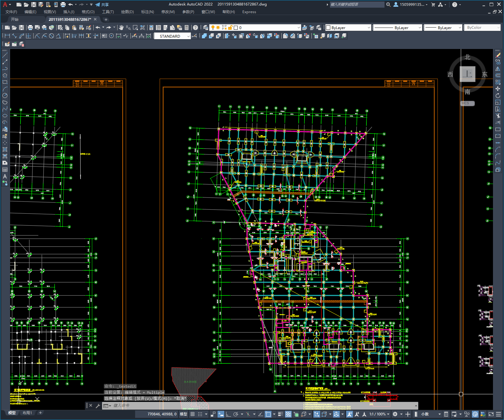Viewport: 504px width, 420px height.
Task: Click the 北 north direction on ViewCube compass
Action: pyautogui.click(x=467, y=57)
